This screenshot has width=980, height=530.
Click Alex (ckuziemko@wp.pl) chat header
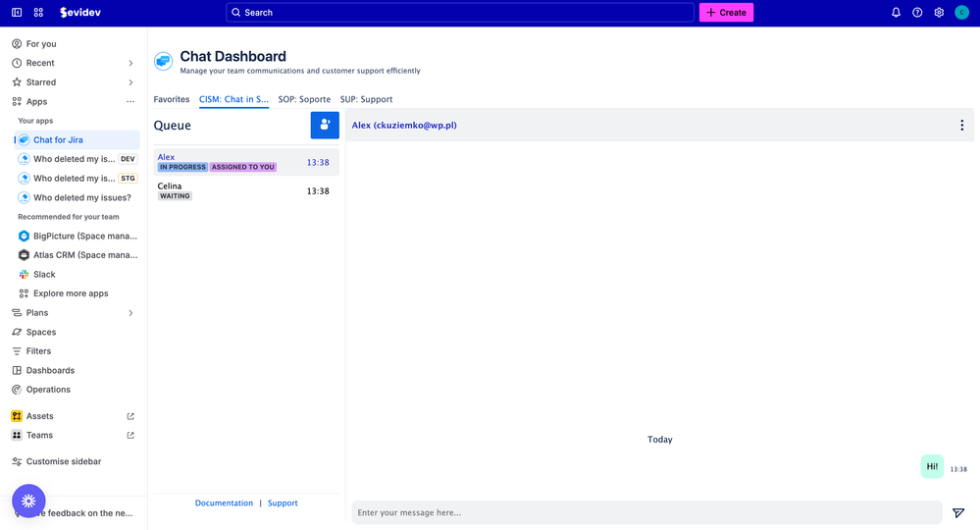coord(404,125)
